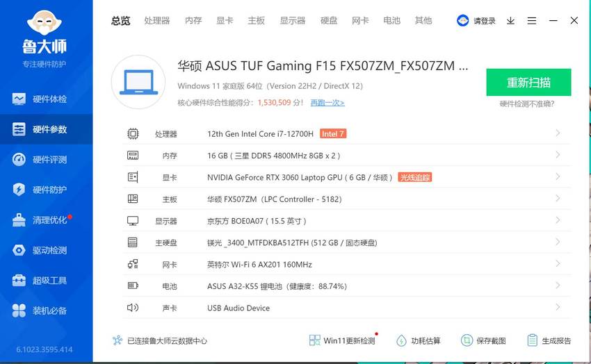591x364 pixels.
Task: Click the 保存截图 crop icon
Action: (x=467, y=340)
